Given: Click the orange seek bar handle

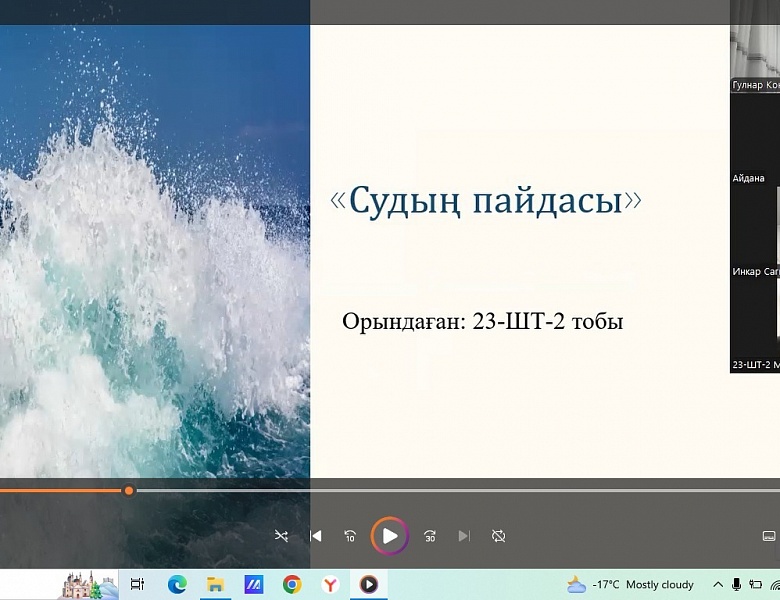Looking at the screenshot, I should click(x=129, y=491).
